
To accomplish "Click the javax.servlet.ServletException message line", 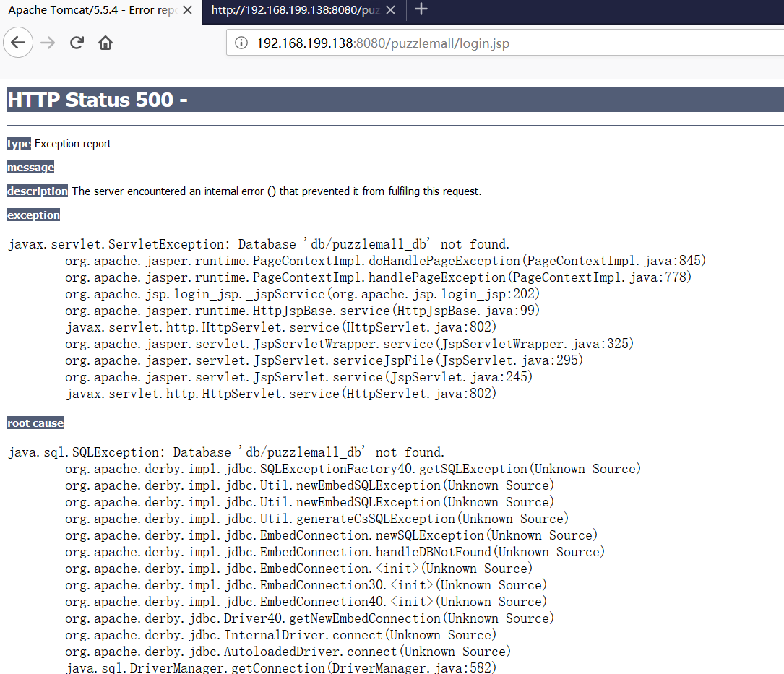I will point(259,244).
